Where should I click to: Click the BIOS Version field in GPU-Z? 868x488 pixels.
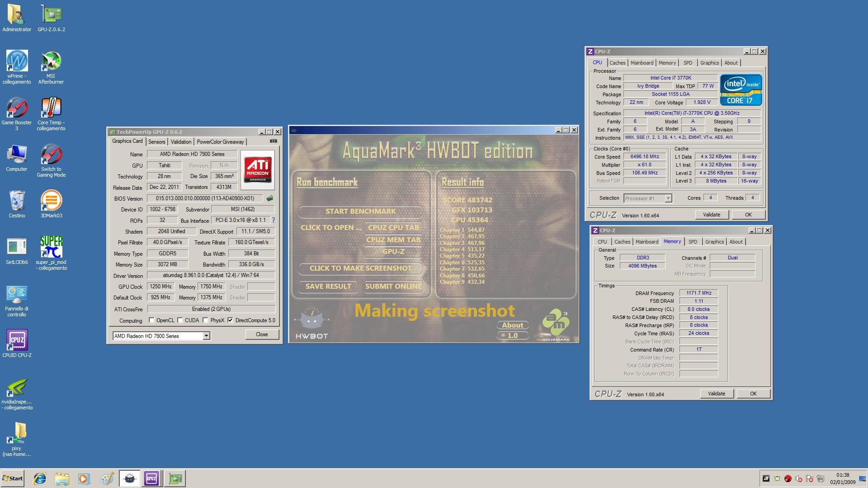pyautogui.click(x=204, y=198)
